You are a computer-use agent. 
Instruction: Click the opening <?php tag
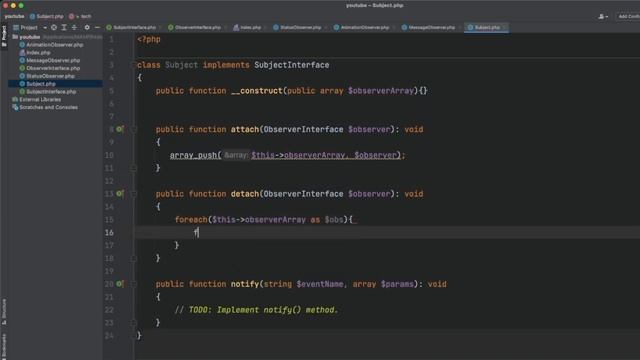[x=149, y=39]
